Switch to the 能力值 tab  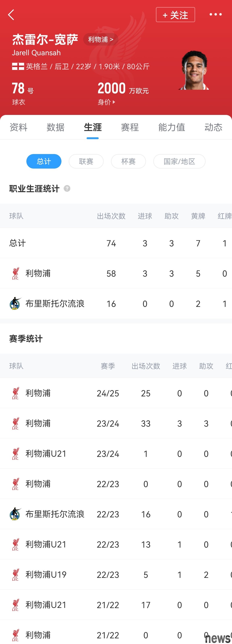coord(172,127)
